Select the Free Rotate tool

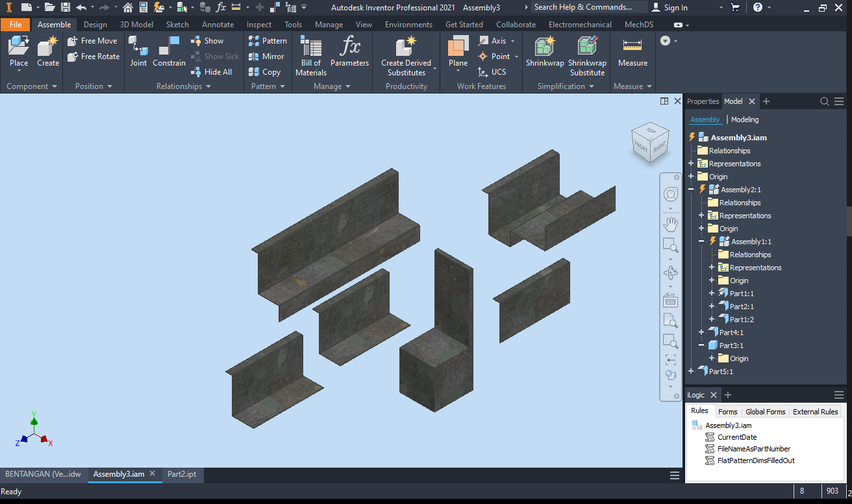coord(94,57)
